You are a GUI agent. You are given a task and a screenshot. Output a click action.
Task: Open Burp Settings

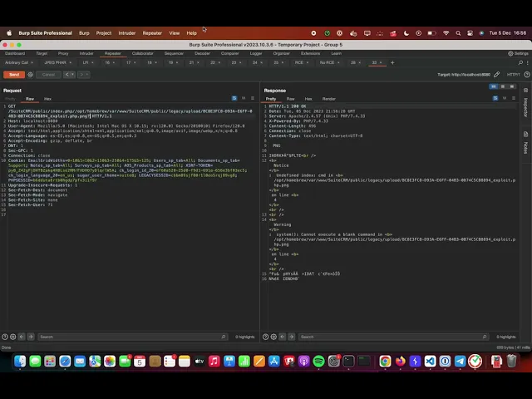pyautogui.click(x=518, y=53)
